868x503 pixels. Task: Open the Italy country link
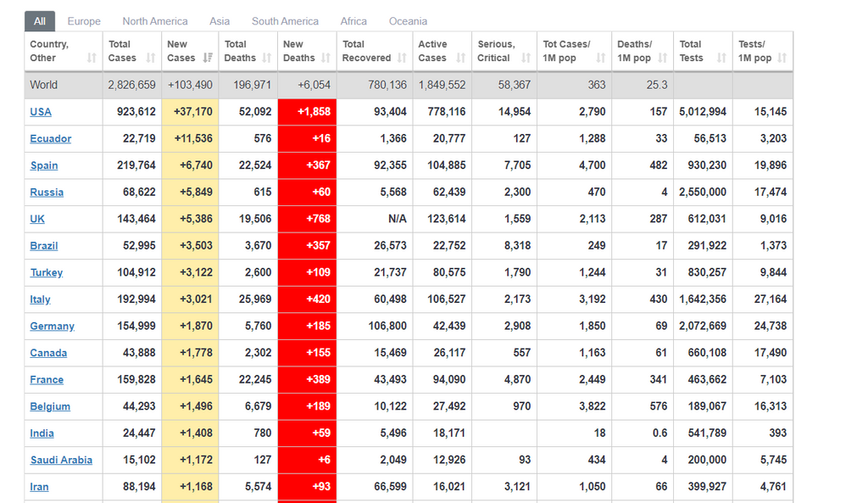[40, 299]
